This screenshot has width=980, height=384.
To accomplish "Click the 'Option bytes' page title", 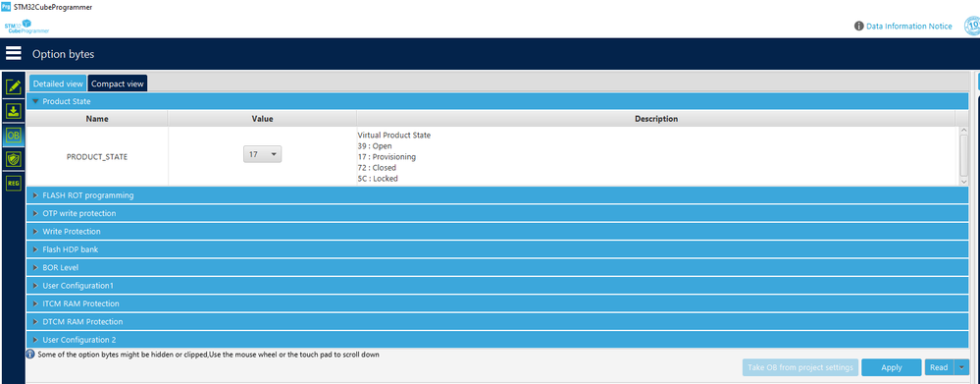I will 63,54.
